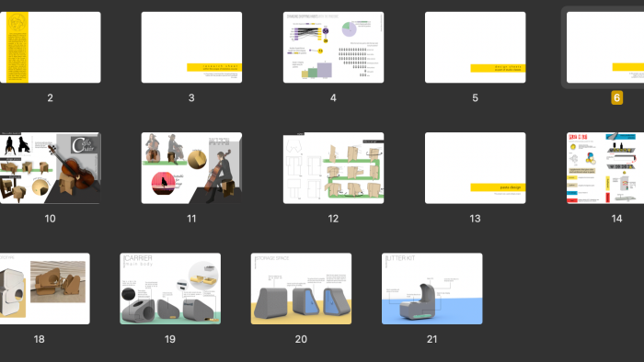Click the slide number label 10

[50, 219]
